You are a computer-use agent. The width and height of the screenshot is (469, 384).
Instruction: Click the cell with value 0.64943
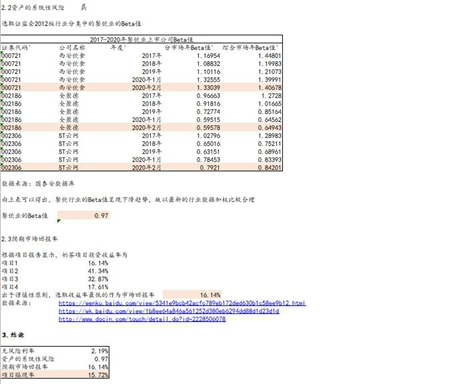coord(270,128)
